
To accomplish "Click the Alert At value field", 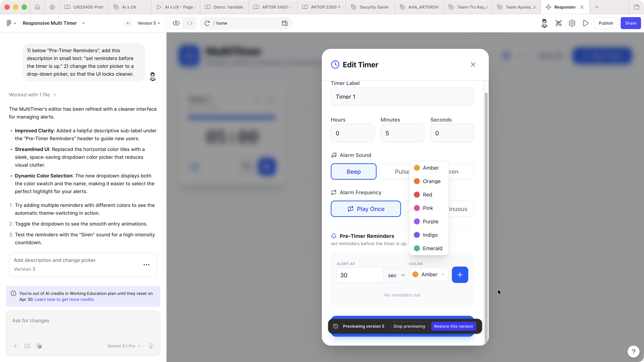I will coord(360,275).
